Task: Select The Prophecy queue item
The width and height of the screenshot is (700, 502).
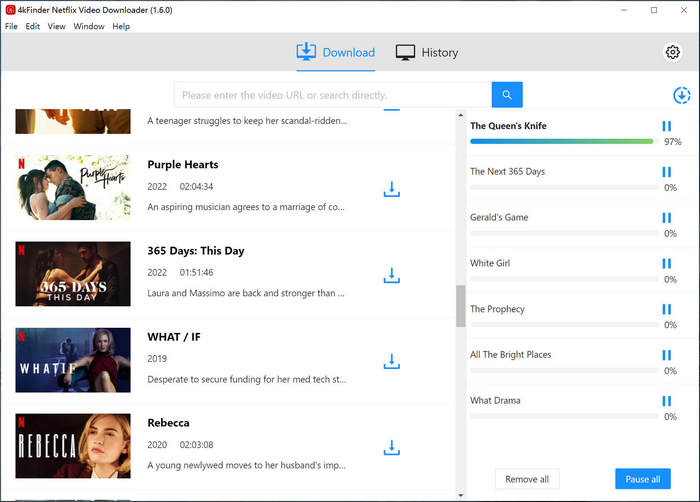Action: 497,309
